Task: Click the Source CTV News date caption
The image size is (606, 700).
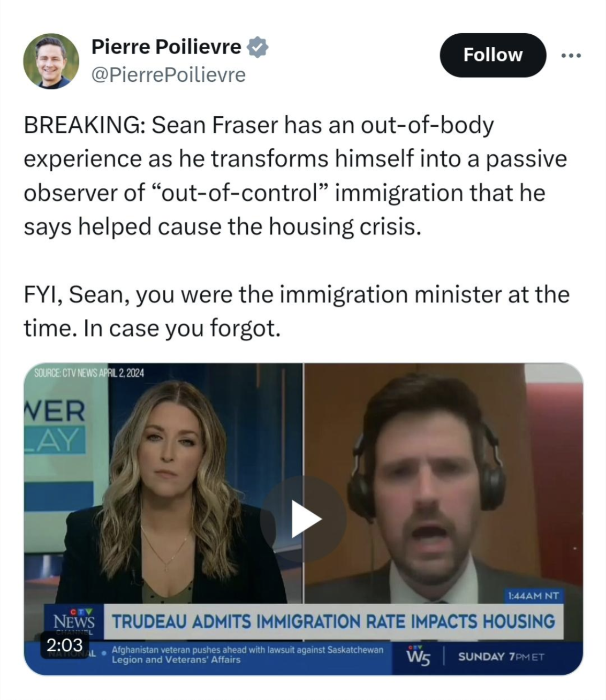Action: 89,373
